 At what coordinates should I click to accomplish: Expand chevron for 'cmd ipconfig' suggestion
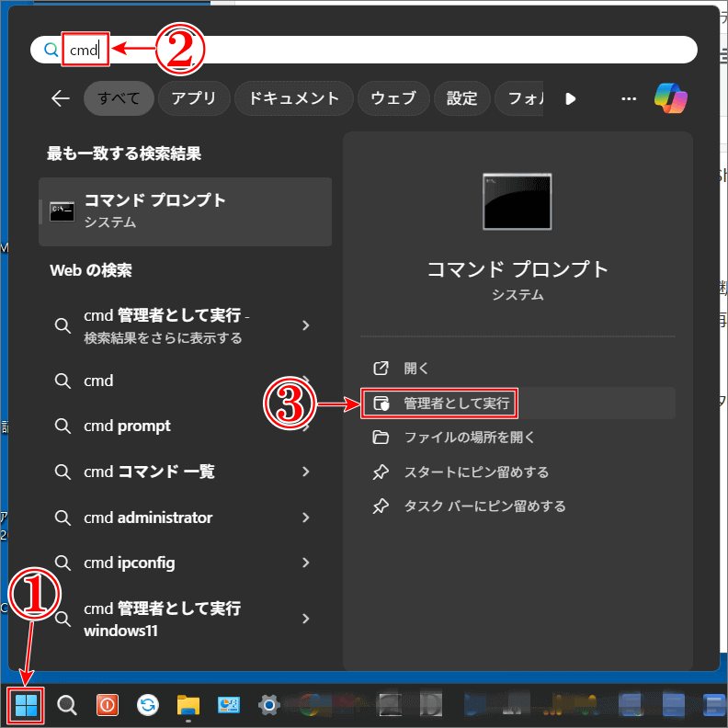pos(305,563)
